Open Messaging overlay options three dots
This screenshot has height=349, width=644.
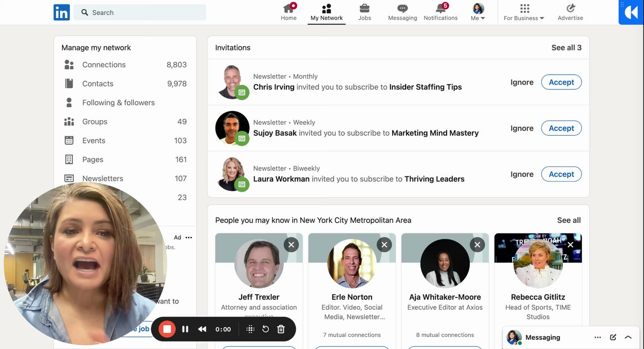click(x=598, y=337)
